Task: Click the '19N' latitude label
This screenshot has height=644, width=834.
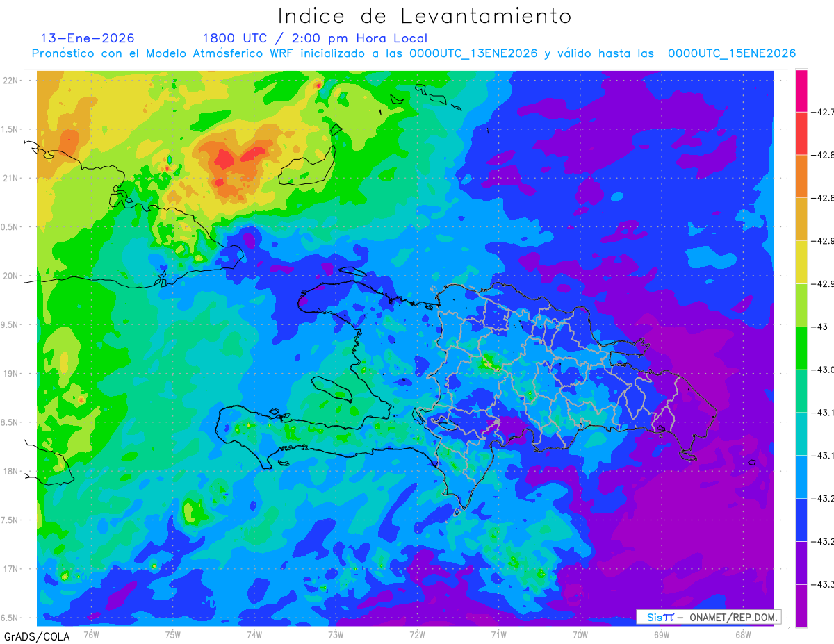Action: pos(11,374)
